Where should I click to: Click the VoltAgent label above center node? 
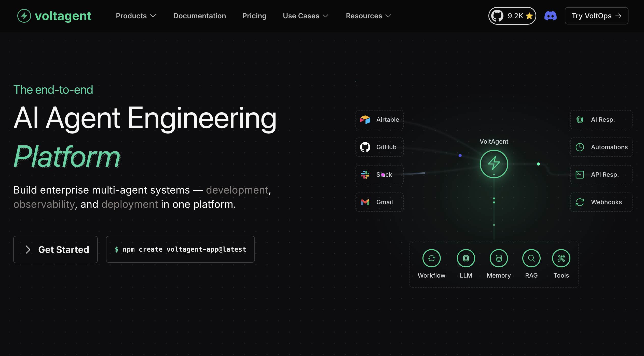pyautogui.click(x=494, y=141)
